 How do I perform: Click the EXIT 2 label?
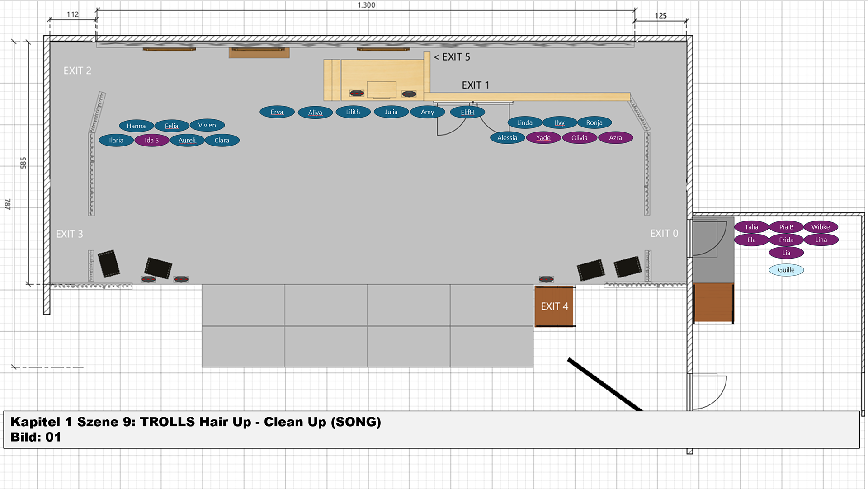coord(77,71)
